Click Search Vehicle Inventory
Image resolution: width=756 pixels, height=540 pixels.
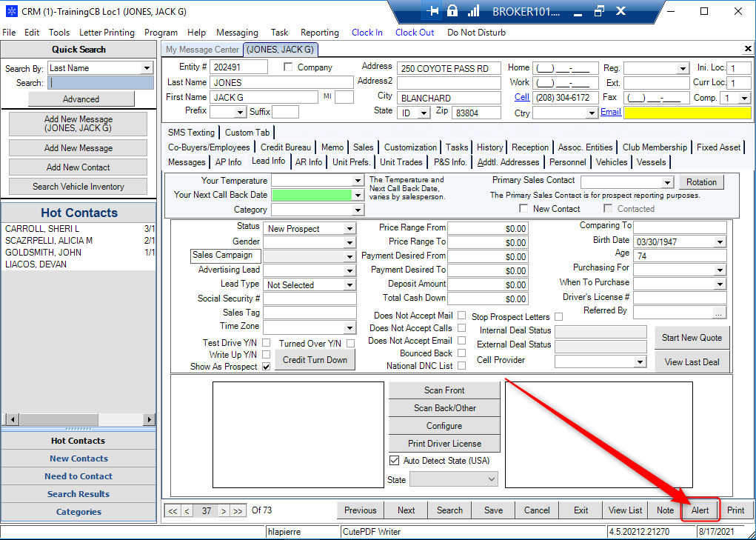tap(78, 187)
